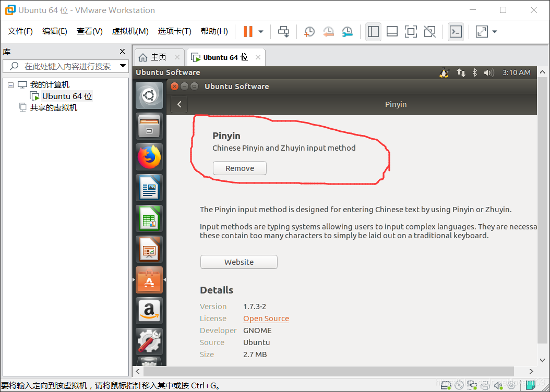Minimize the Ubuntu Software window

[184, 86]
